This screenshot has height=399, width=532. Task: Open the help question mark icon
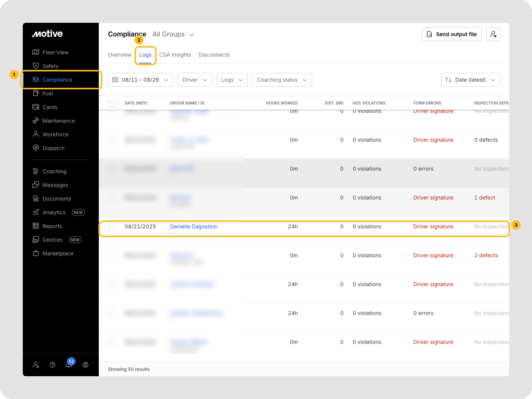(x=52, y=365)
